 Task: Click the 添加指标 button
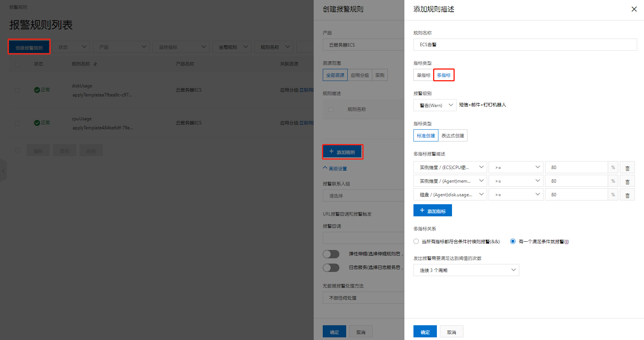[432, 211]
